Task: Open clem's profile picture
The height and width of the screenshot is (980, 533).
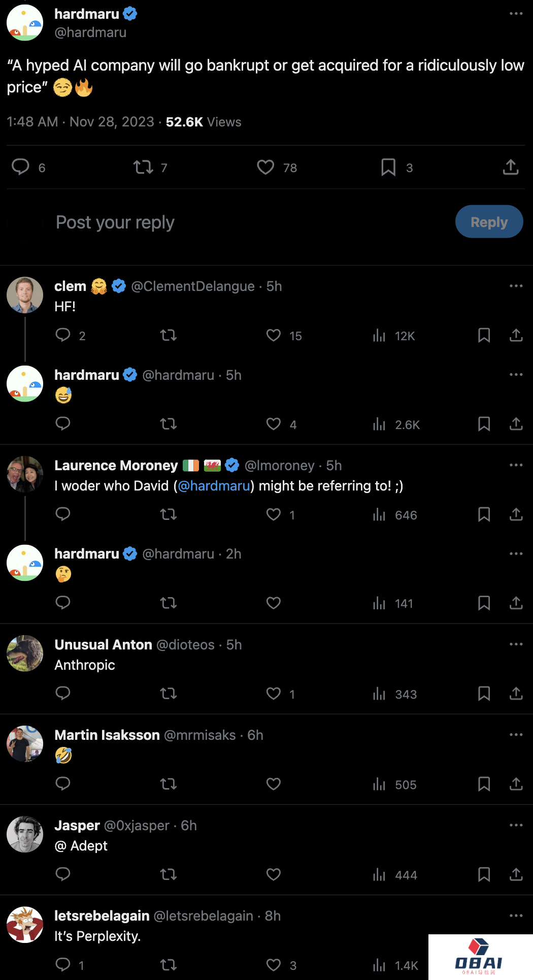Action: 25,295
